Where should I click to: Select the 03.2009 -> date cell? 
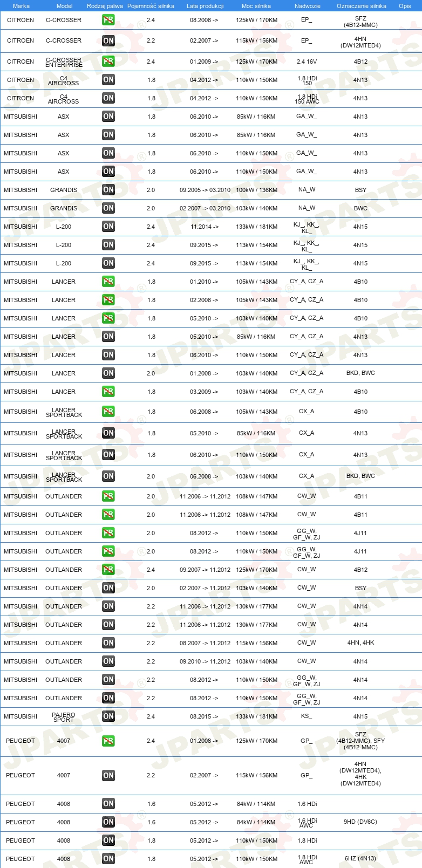point(204,392)
